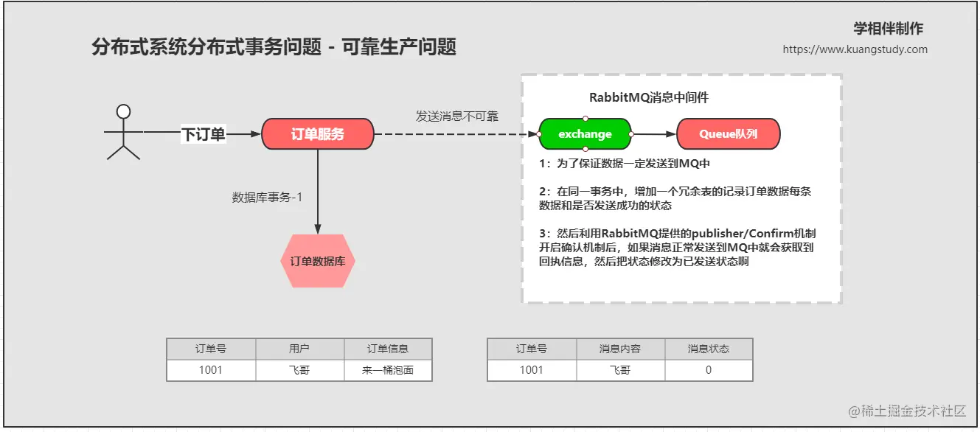Click the 订单数据库 hexagon shape

pos(318,261)
